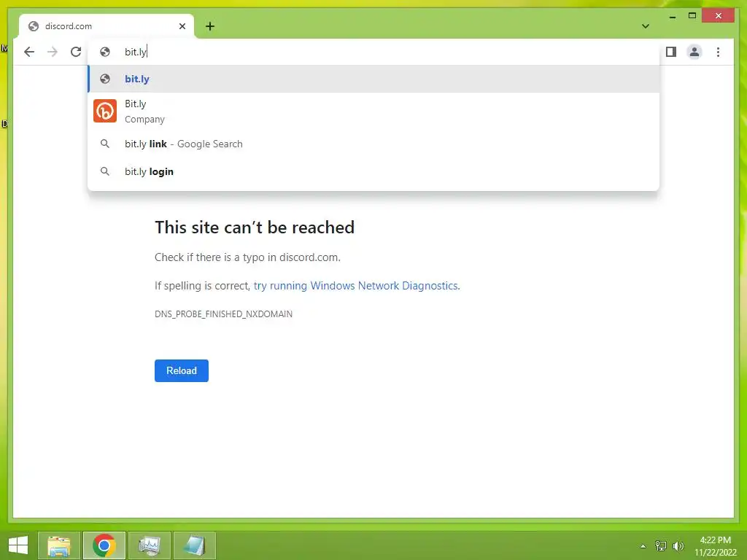This screenshot has height=560, width=747.
Task: Show hidden system tray icons
Action: tap(643, 546)
